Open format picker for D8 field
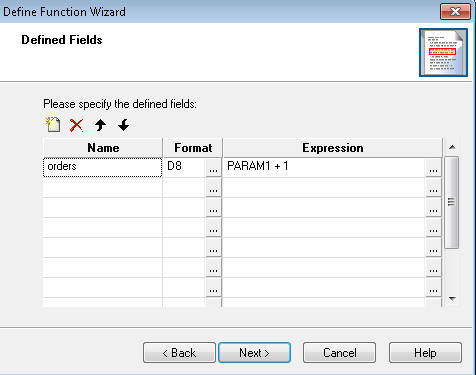The image size is (476, 375). coord(213,167)
